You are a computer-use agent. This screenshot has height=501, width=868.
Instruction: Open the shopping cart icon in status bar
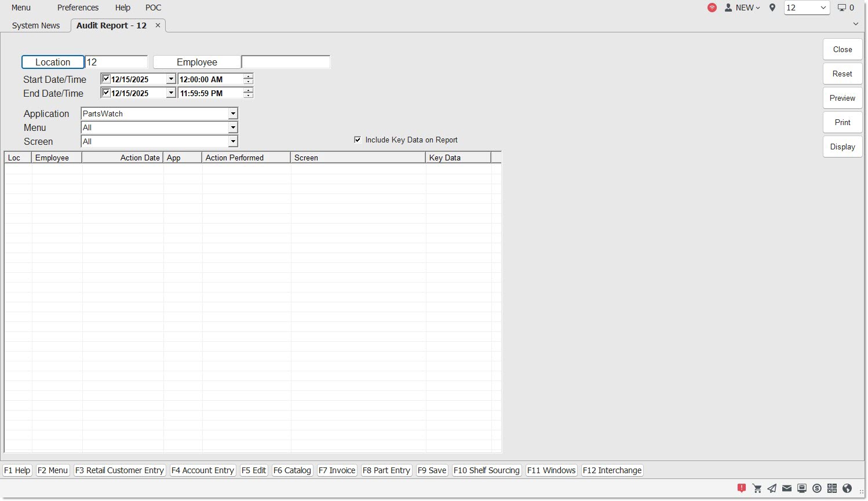pyautogui.click(x=757, y=488)
